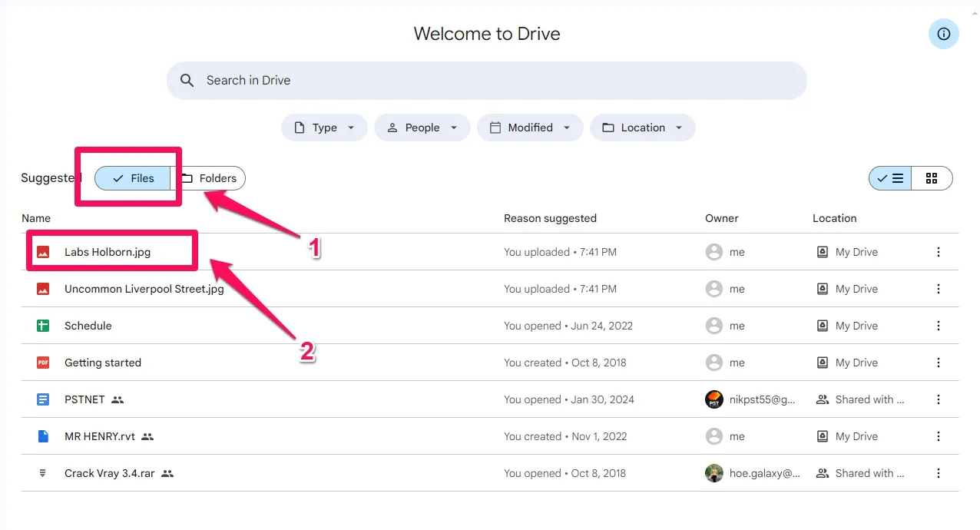Click the Owner column header
The height and width of the screenshot is (530, 980).
click(721, 218)
